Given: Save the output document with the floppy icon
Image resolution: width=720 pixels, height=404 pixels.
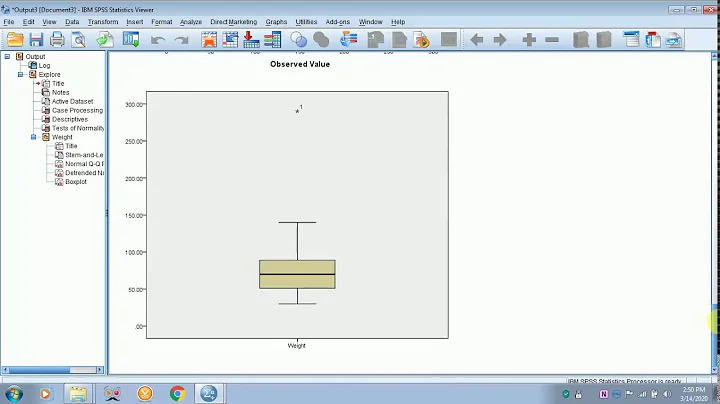Looking at the screenshot, I should (x=36, y=40).
